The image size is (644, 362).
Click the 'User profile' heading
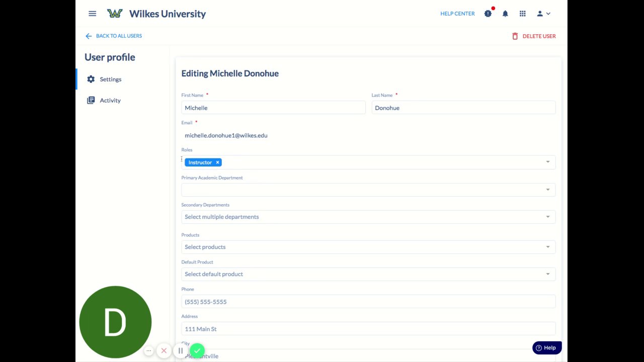coord(110,57)
